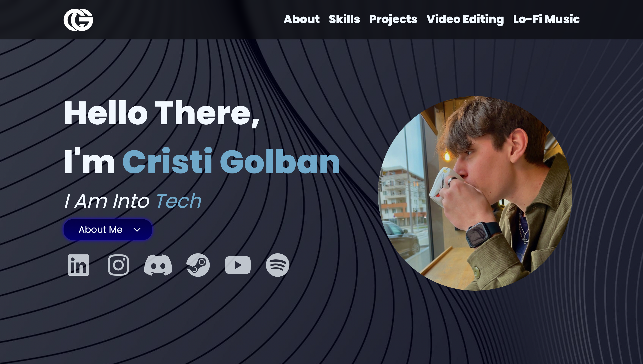Open the Skills nav item
This screenshot has width=643, height=364.
(344, 19)
